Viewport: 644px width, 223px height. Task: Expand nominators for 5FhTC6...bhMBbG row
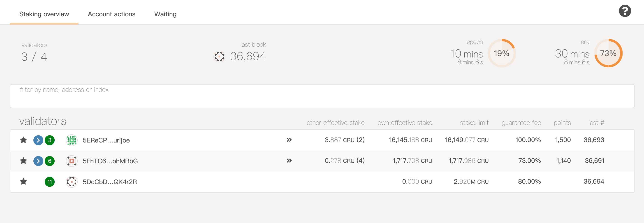[x=289, y=161]
